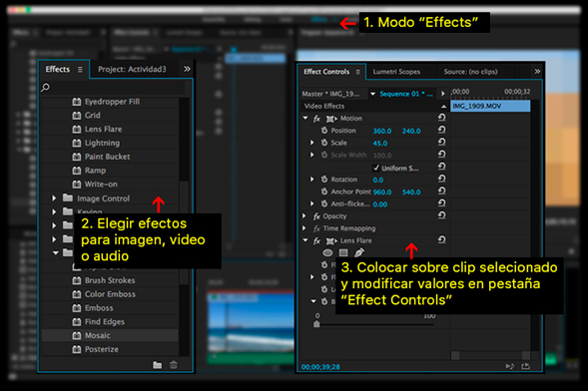Reset the Motion effect parameters
This screenshot has height=391, width=588.
click(x=442, y=118)
